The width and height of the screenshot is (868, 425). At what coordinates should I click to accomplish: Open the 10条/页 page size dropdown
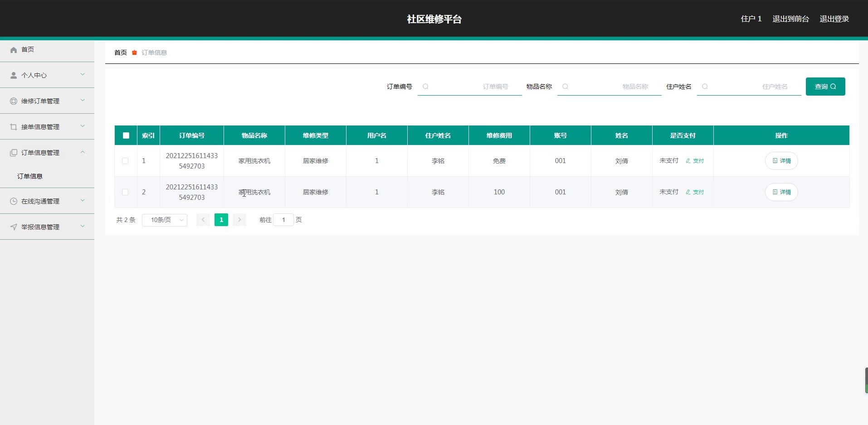pos(165,220)
